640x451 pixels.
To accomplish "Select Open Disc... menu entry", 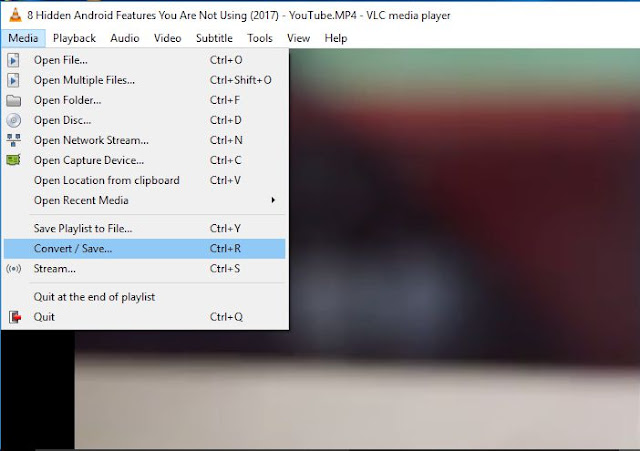I will click(x=144, y=120).
